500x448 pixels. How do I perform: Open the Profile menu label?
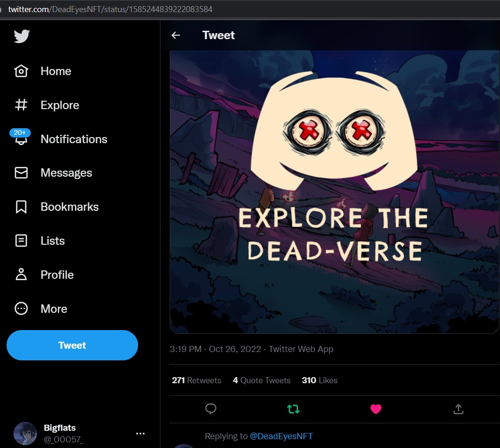(x=57, y=275)
